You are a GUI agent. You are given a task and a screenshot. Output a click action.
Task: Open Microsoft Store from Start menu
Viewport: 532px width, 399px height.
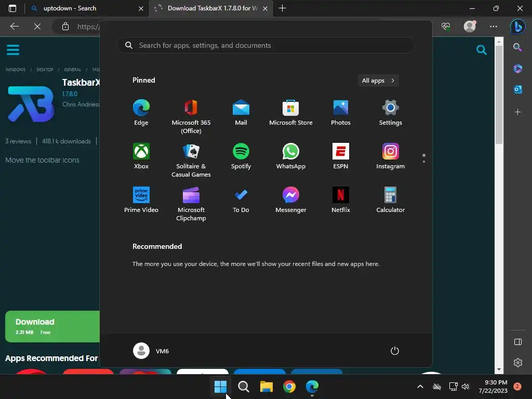(291, 113)
